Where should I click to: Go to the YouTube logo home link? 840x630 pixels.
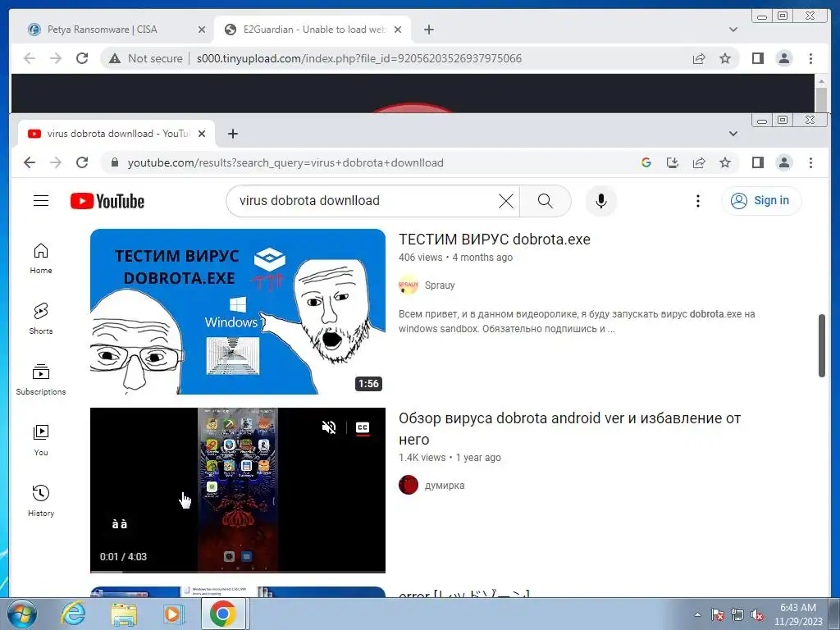tap(107, 202)
